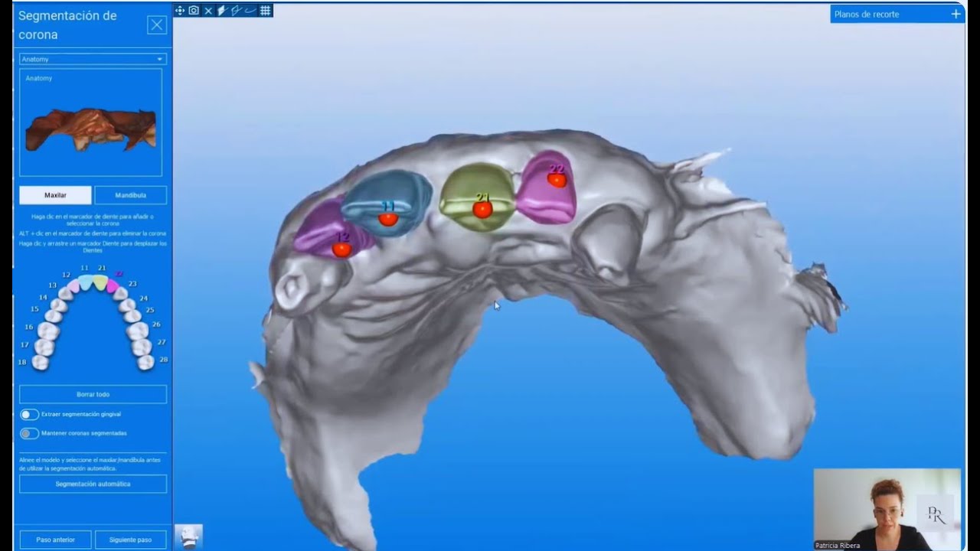
Task: Select tooth 27 in the dental chart
Action: pyautogui.click(x=142, y=347)
